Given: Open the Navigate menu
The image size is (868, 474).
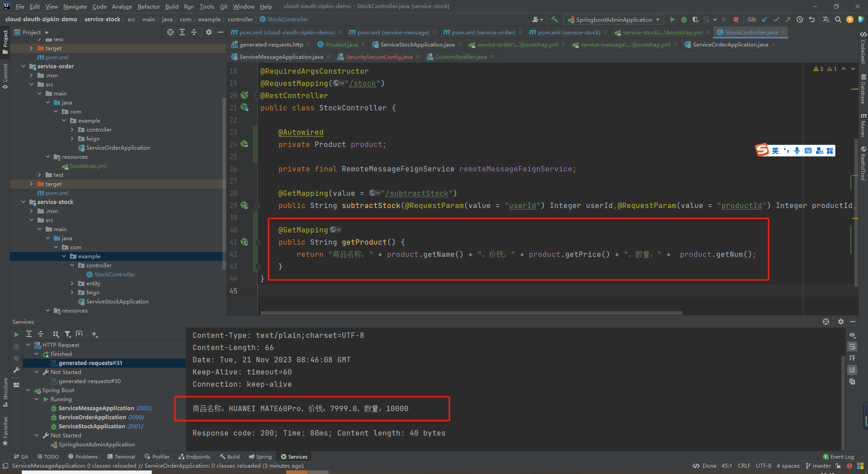Looking at the screenshot, I should [75, 6].
